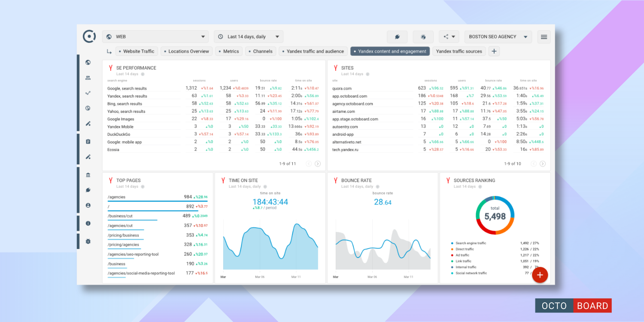This screenshot has height=322, width=644.
Task: Open the Channels tab
Action: pos(261,52)
